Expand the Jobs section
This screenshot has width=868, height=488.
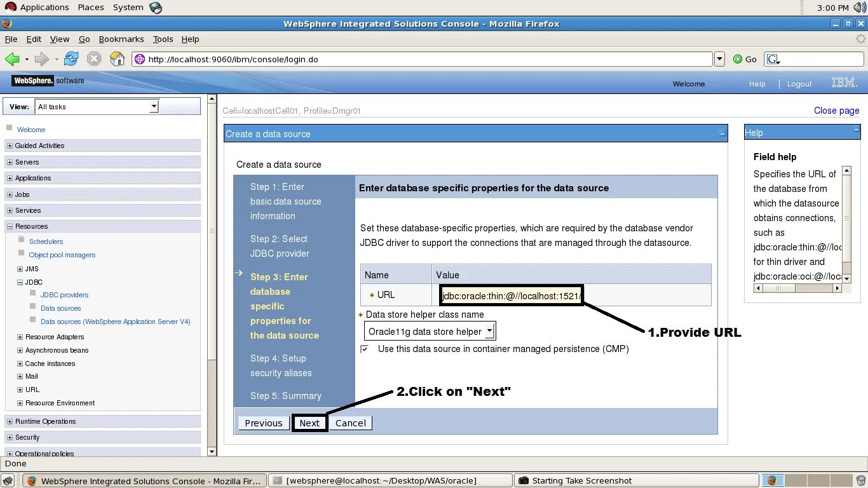(10, 194)
